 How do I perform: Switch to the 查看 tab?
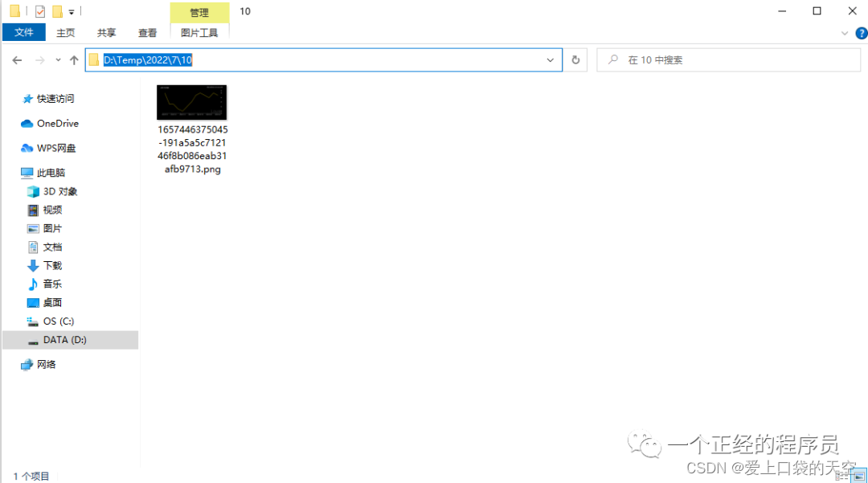click(x=147, y=33)
